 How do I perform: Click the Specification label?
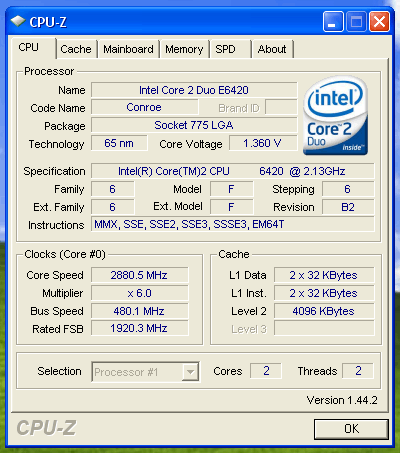[54, 171]
